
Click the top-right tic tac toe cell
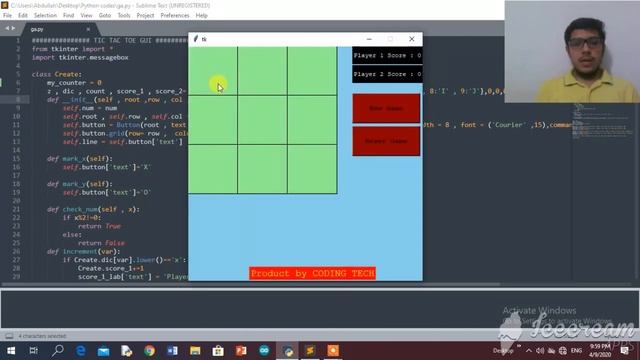312,71
